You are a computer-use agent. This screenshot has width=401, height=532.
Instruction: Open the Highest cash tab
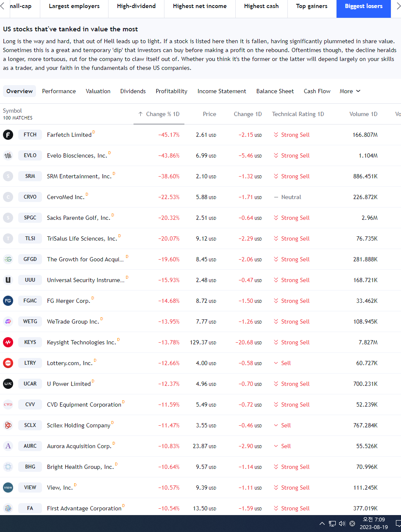pyautogui.click(x=262, y=6)
